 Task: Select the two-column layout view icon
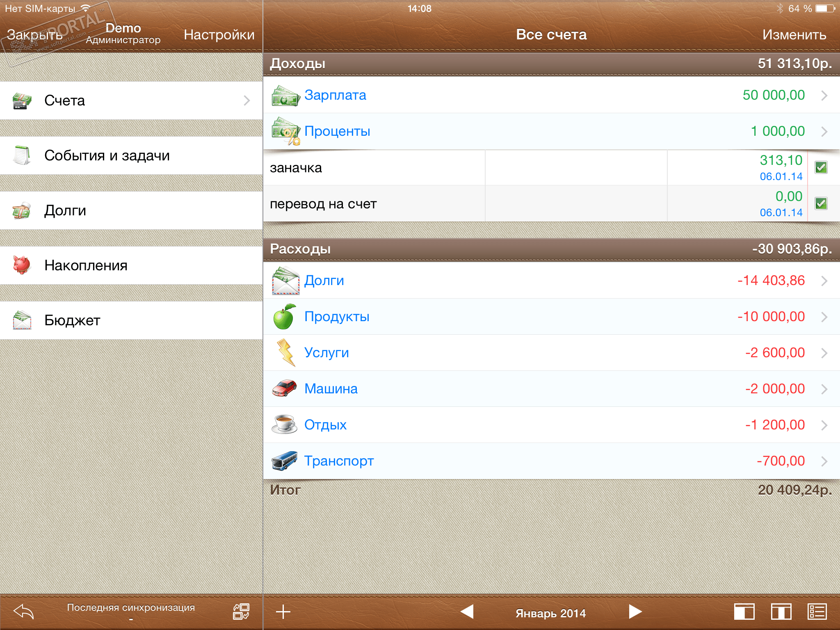[x=781, y=612]
